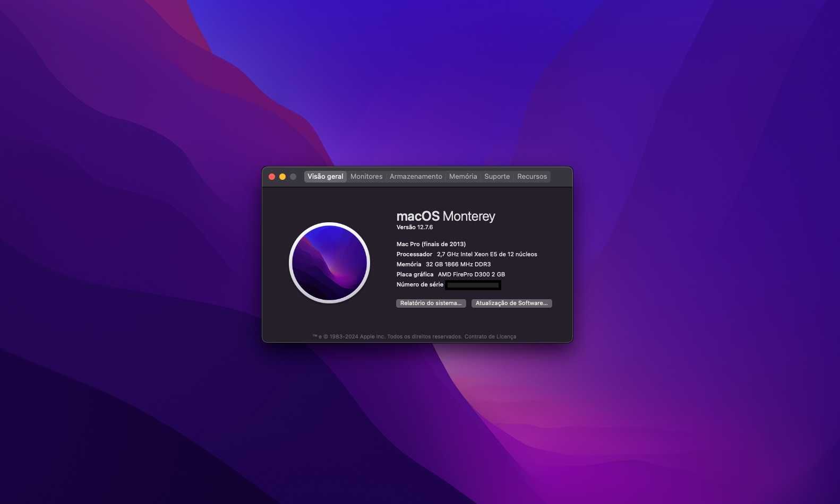Select the Memória tab
The image size is (840, 504).
463,177
